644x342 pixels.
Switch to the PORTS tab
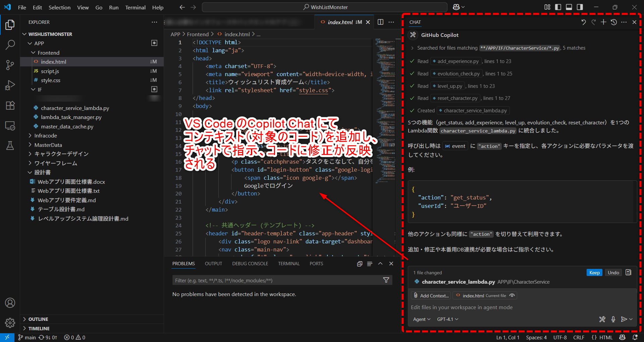pyautogui.click(x=316, y=264)
